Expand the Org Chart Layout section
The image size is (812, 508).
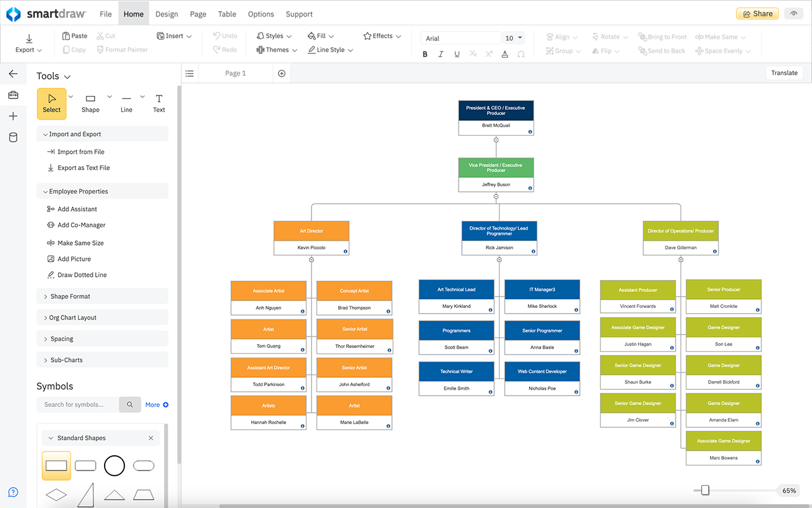(x=73, y=317)
